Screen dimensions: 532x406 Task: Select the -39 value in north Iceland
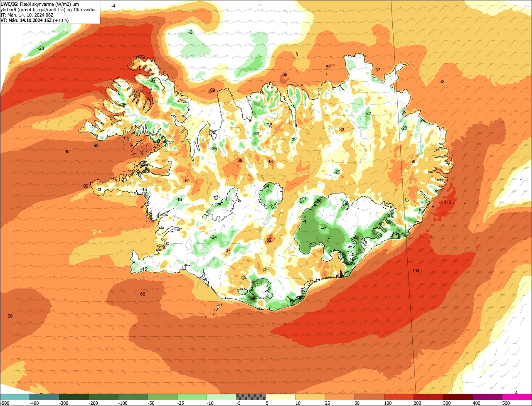point(256,134)
